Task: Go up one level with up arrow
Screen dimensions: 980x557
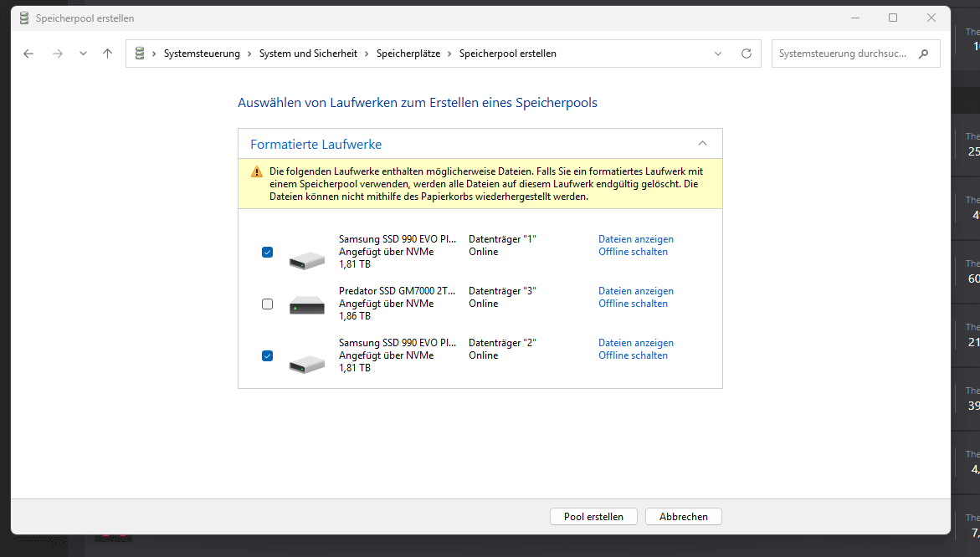Action: 107,54
